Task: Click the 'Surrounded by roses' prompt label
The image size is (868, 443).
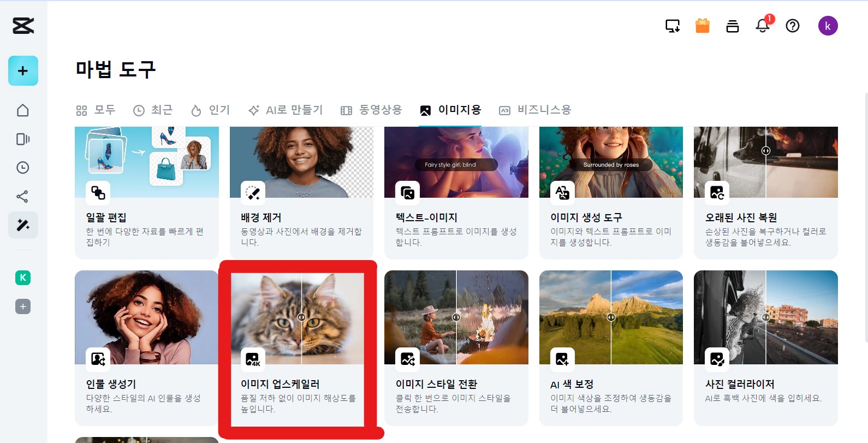Action: pos(611,164)
